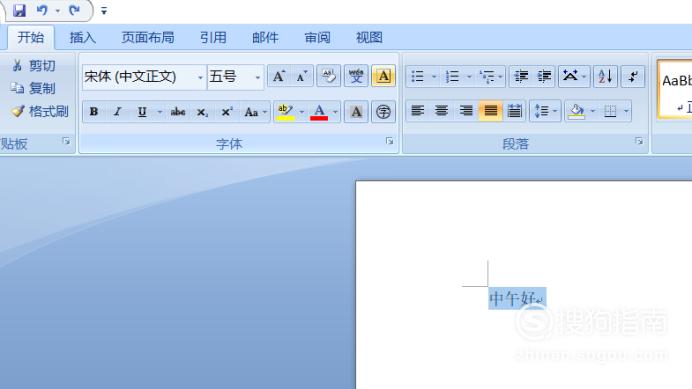Align text left
The height and width of the screenshot is (389, 692).
click(417, 111)
